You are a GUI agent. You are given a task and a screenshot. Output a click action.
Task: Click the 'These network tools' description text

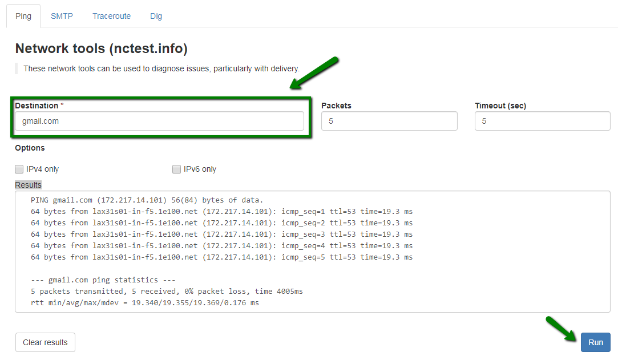(161, 68)
